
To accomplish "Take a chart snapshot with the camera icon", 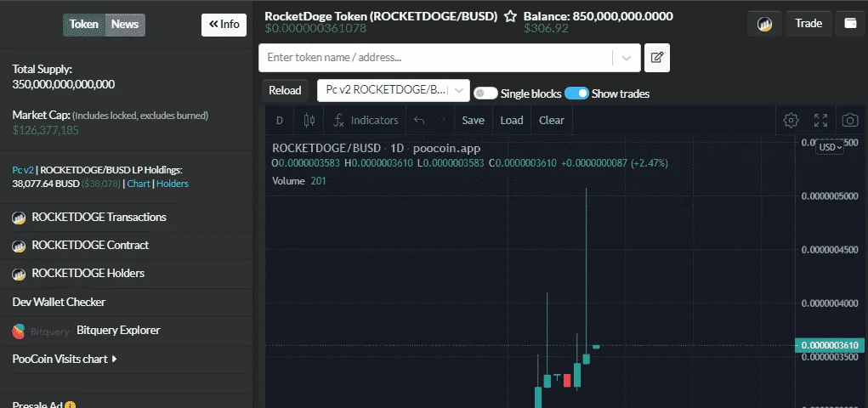I will [x=850, y=120].
